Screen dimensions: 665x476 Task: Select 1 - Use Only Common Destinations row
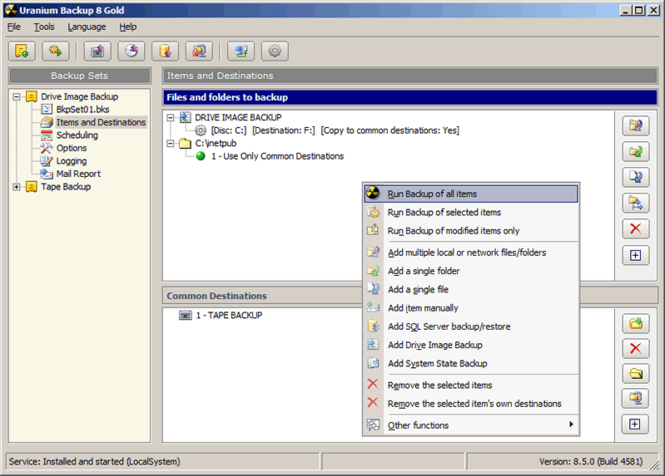click(x=277, y=156)
